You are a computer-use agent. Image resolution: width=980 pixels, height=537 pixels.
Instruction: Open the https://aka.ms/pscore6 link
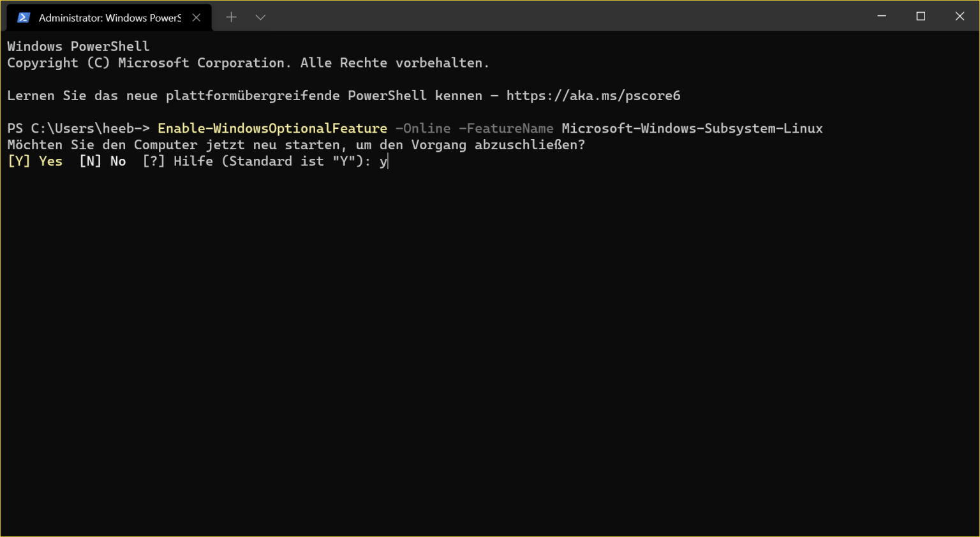[x=593, y=96]
